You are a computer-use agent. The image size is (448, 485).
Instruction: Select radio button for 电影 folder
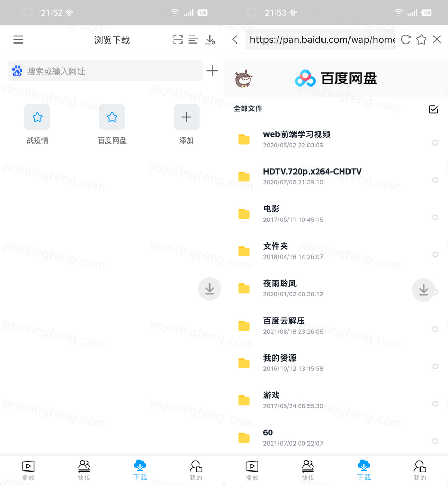[x=436, y=217]
